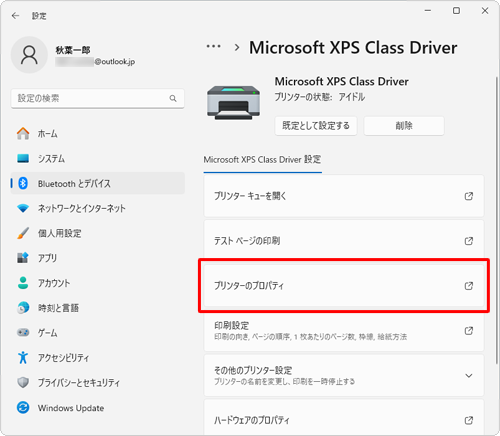Click external link icon for プリンターのプロパティ
500x436 pixels.
469,286
